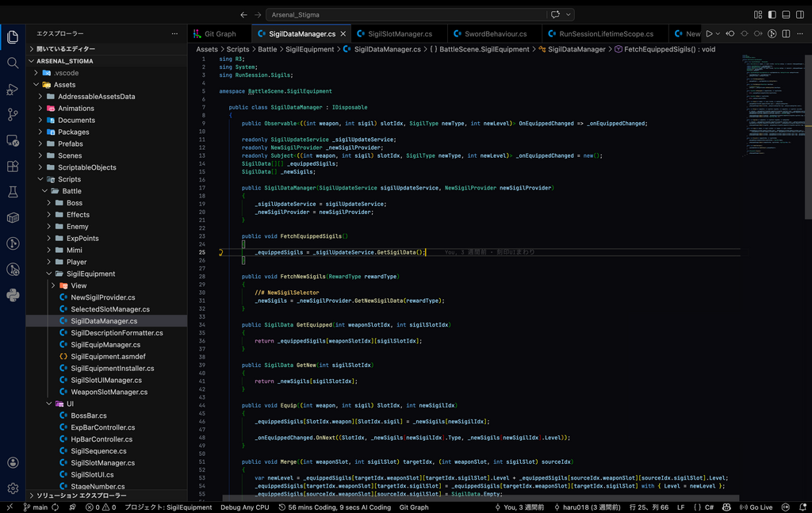Switch to the SigilSlotManager.cs tab
Viewport: 812px width, 513px height.
click(400, 34)
